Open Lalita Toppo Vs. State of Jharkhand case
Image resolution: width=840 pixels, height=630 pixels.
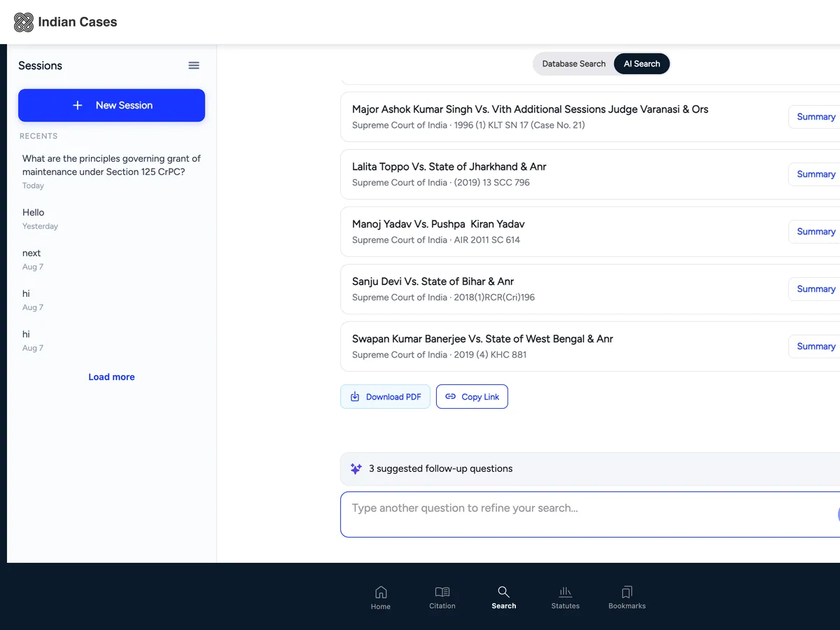tap(449, 167)
